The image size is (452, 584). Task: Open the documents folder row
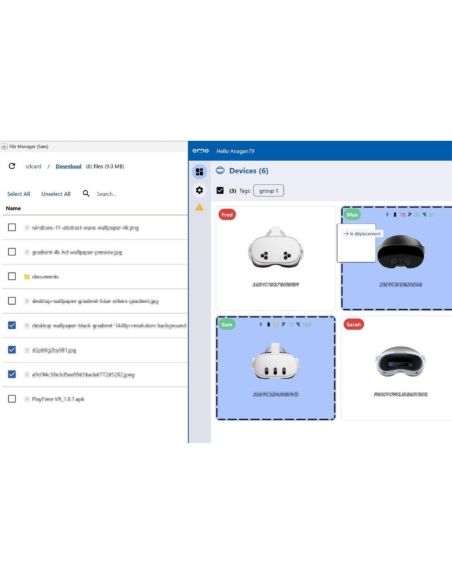(95, 276)
